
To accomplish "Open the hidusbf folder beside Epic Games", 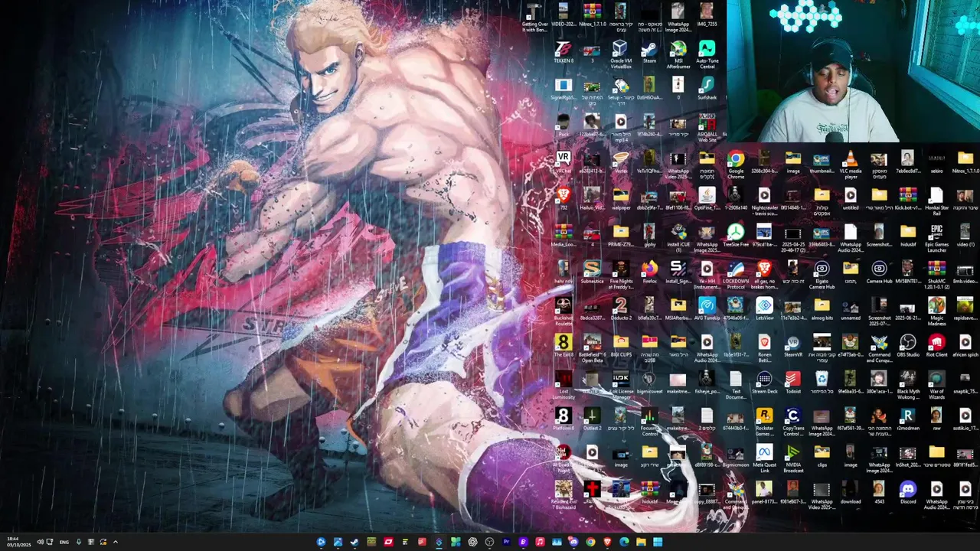I will pos(908,236).
